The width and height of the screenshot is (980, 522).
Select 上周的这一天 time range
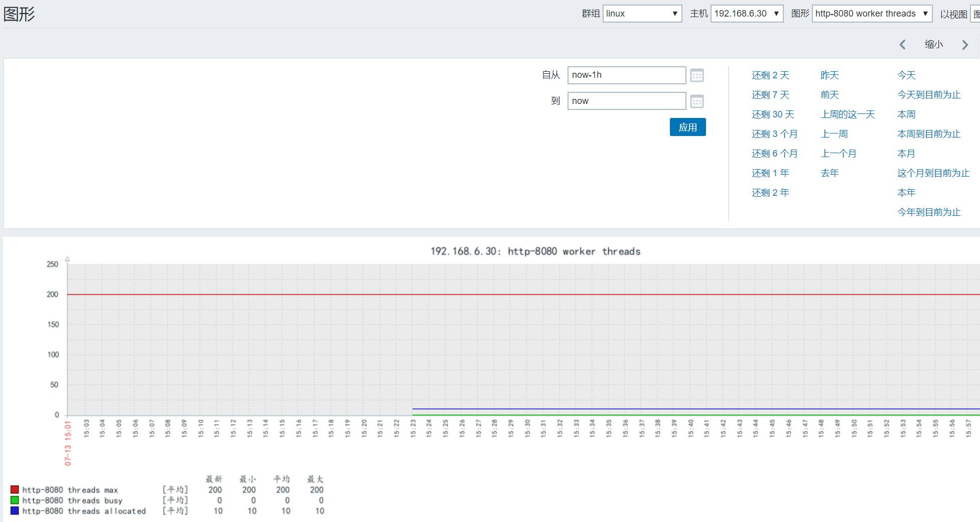[x=848, y=114]
